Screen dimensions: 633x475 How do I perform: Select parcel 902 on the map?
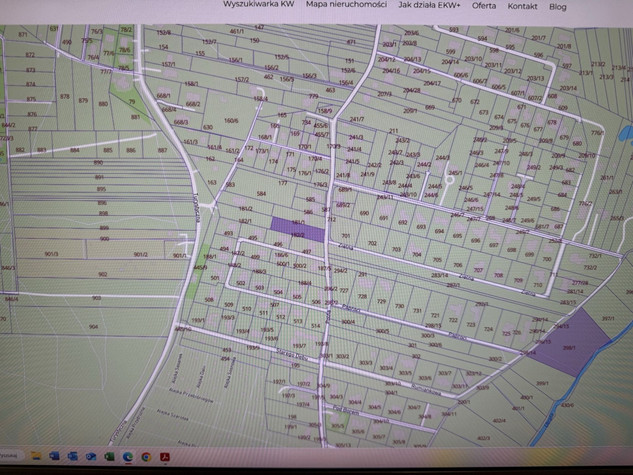pos(100,273)
